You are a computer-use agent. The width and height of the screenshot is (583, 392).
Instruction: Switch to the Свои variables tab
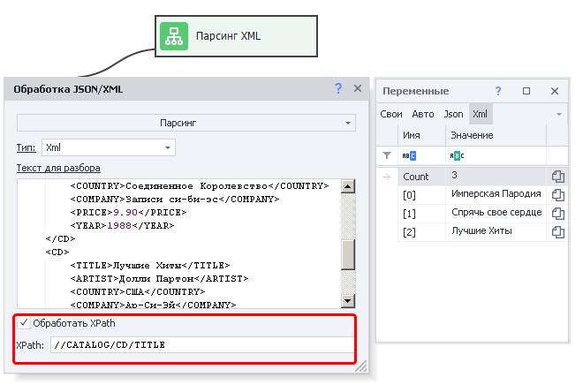[391, 114]
